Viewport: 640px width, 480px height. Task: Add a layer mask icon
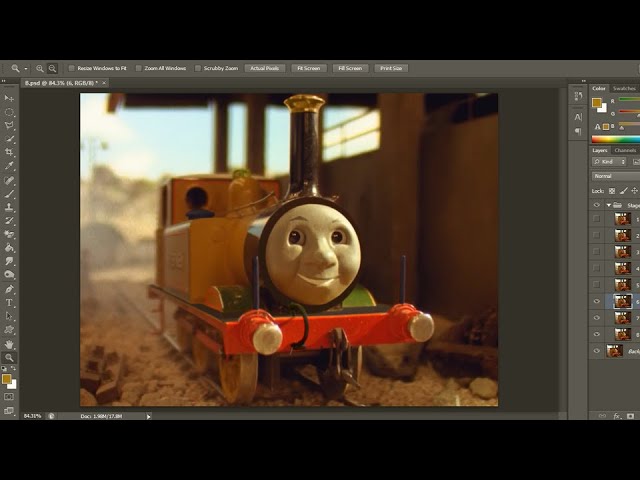point(631,416)
